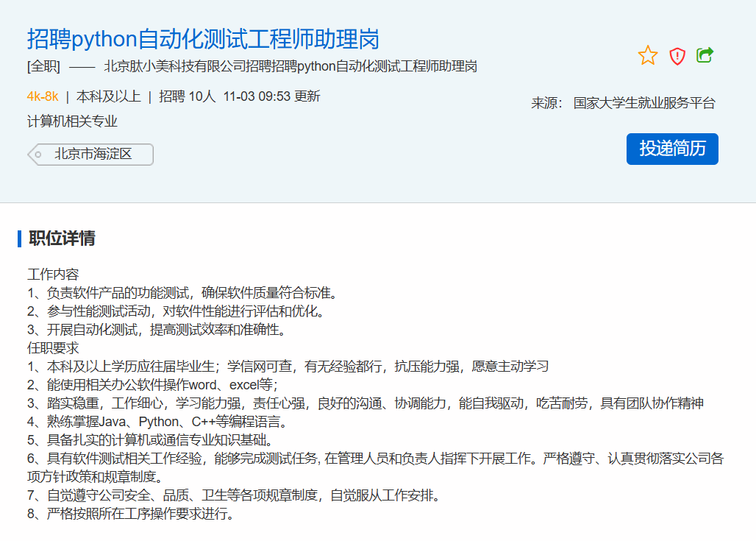The width and height of the screenshot is (756, 541).
Task: Click the 职位详情 section heading
Action: (62, 238)
